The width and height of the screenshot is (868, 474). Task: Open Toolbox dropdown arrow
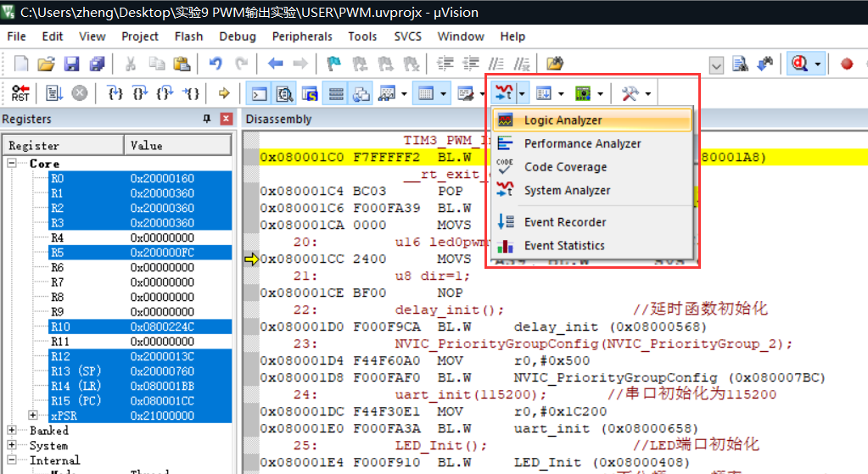pos(647,94)
